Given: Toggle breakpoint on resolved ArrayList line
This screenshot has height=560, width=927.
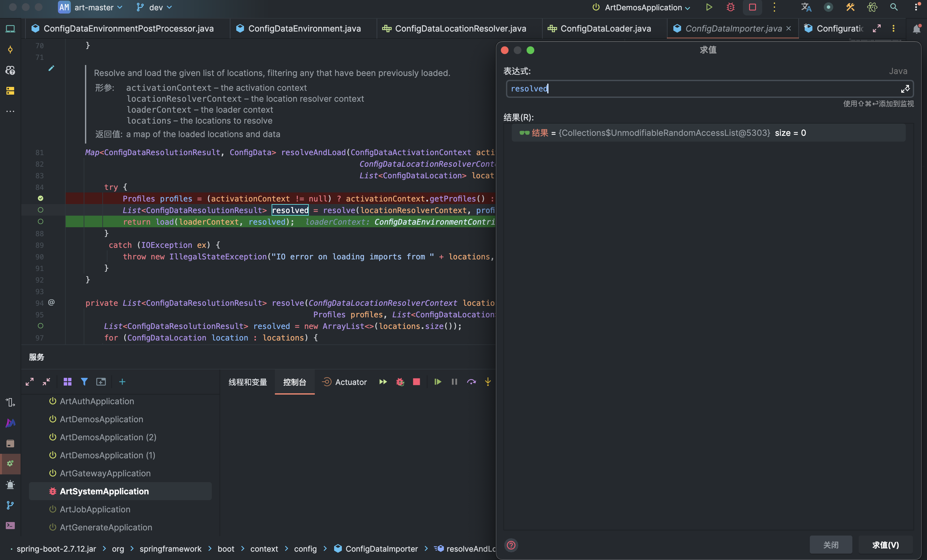Looking at the screenshot, I should coord(41,326).
